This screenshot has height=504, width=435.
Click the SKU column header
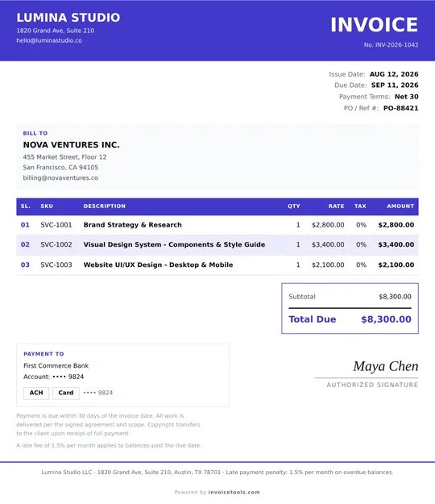(47, 206)
